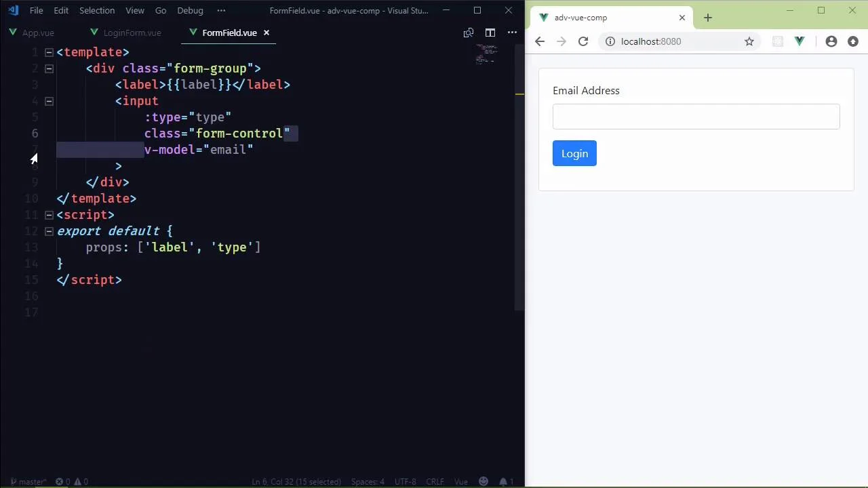Collapse the template block fold on line 1

click(x=49, y=52)
